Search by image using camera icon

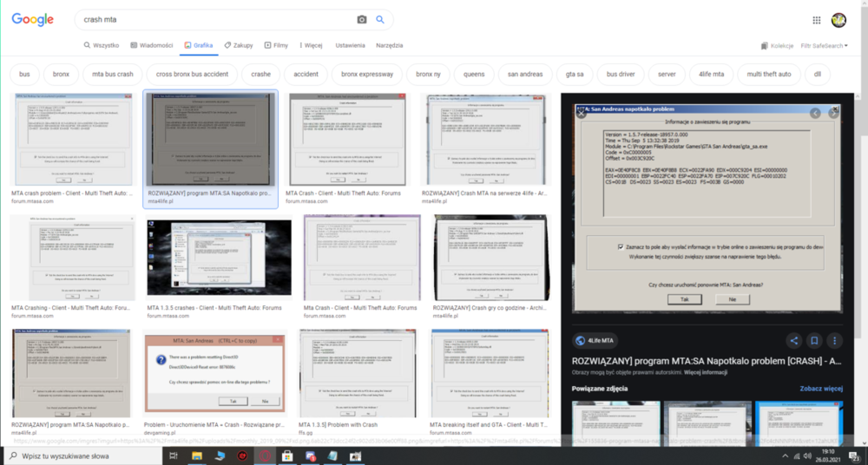tap(361, 20)
